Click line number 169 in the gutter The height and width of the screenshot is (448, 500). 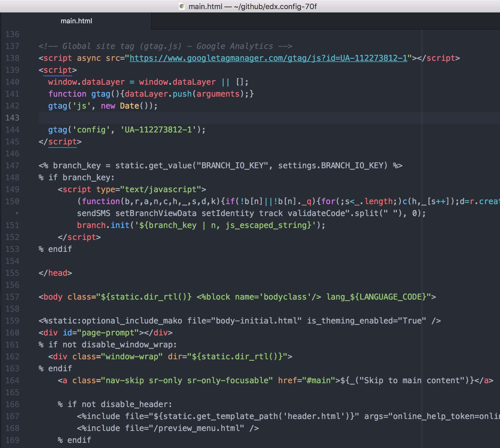pyautogui.click(x=12, y=440)
